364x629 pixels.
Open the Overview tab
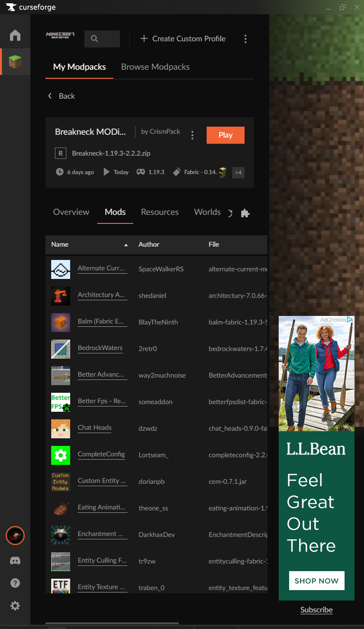[71, 212]
